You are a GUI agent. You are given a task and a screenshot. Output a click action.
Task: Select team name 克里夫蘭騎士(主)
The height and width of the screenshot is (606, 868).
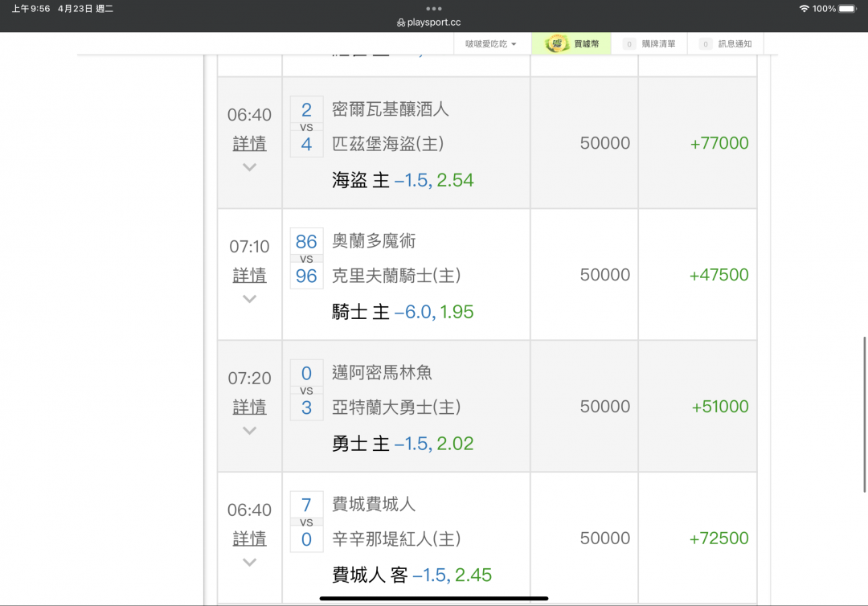(x=396, y=276)
